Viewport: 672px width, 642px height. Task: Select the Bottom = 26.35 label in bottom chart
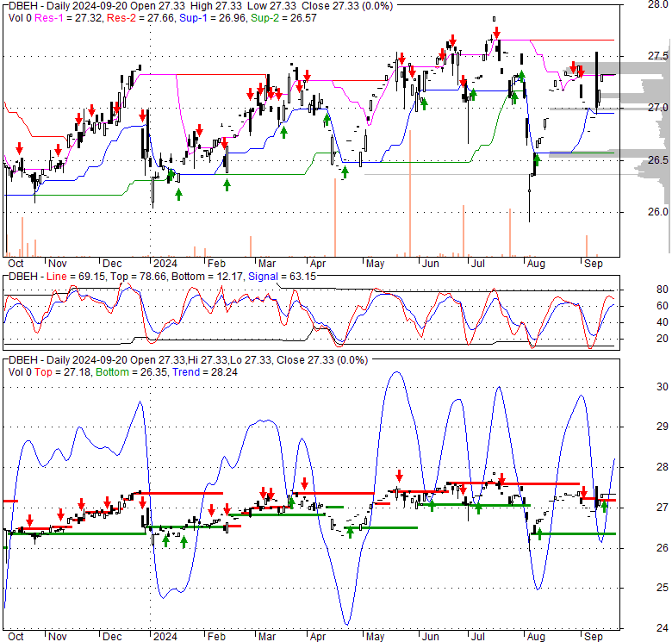click(132, 372)
